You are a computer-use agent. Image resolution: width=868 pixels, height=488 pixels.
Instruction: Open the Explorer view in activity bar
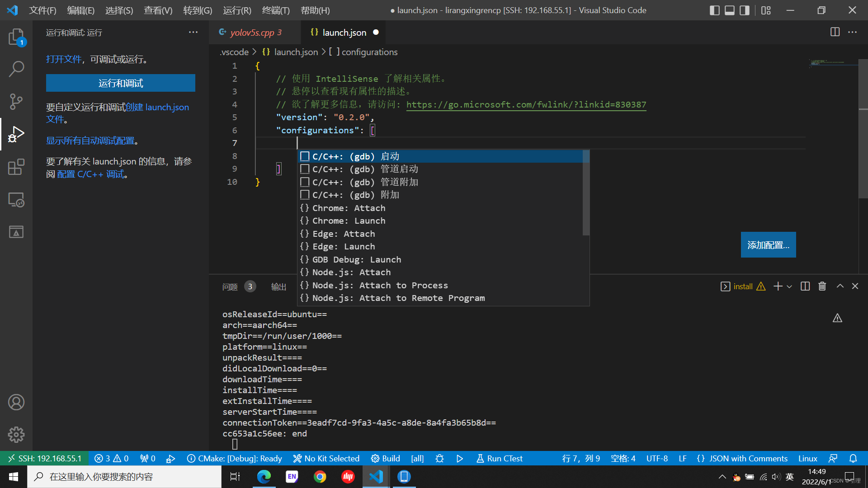pyautogui.click(x=16, y=37)
